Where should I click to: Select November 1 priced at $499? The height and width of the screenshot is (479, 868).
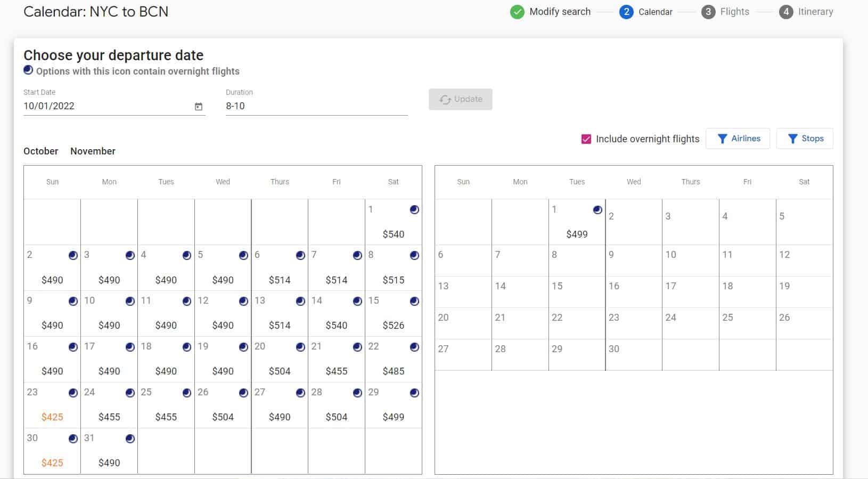click(x=577, y=222)
